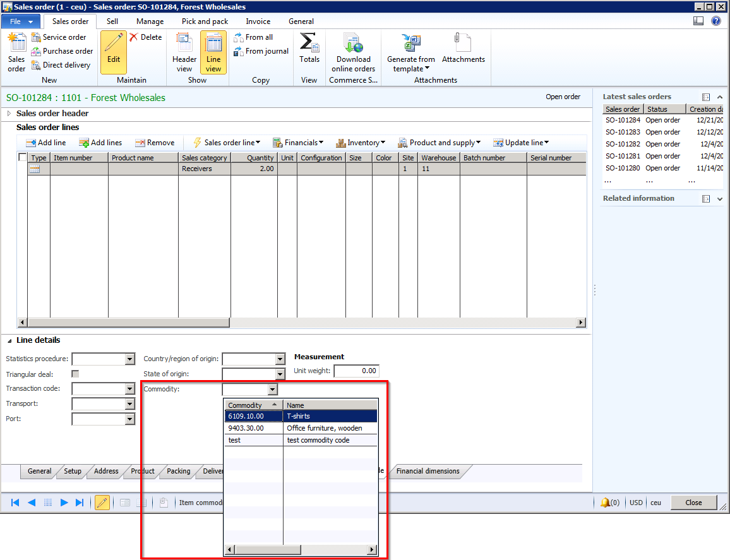The image size is (730, 560).
Task: Click the Add line button
Action: pyautogui.click(x=46, y=143)
